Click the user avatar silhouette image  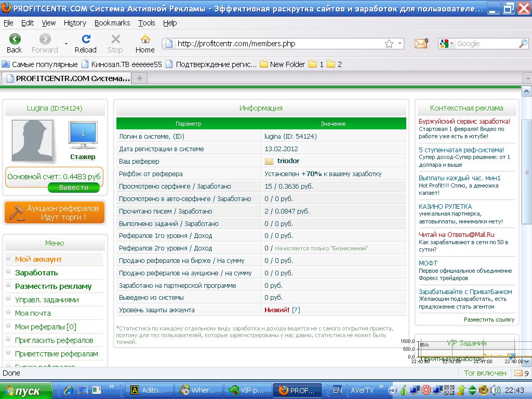[x=32, y=140]
